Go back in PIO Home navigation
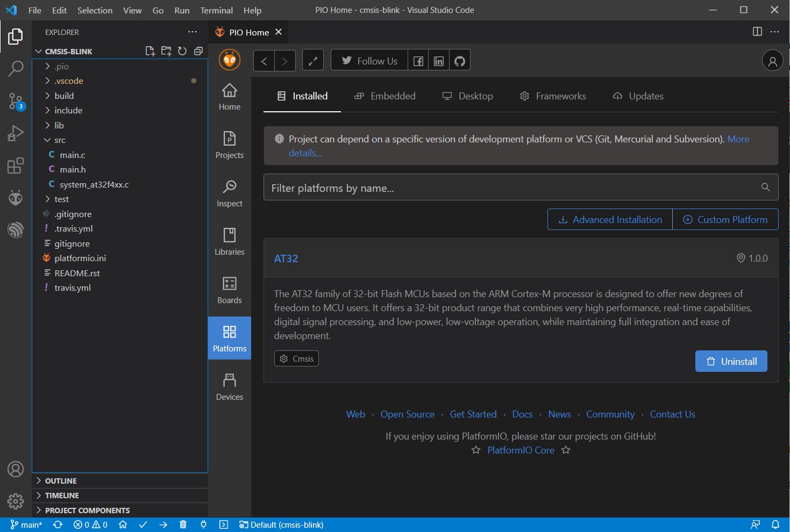 pyautogui.click(x=264, y=61)
